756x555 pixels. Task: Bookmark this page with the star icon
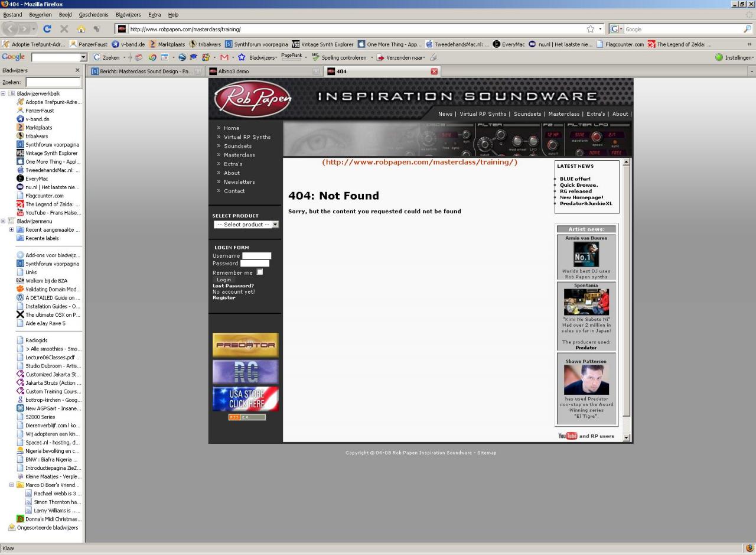point(591,29)
